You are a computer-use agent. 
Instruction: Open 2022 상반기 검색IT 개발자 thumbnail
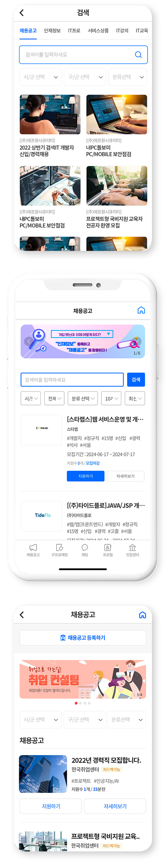click(50, 114)
